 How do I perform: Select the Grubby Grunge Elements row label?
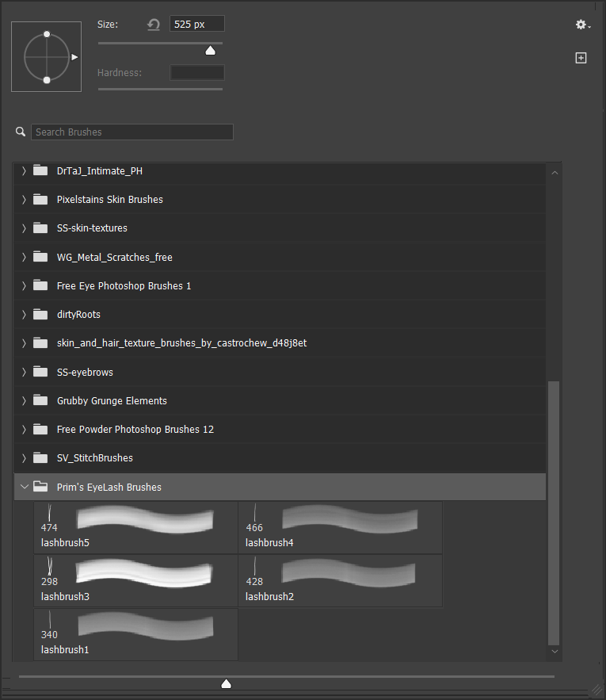pyautogui.click(x=112, y=400)
